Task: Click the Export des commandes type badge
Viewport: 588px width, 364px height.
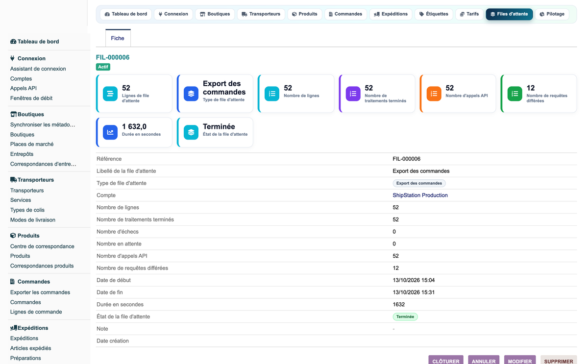Action: (419, 183)
